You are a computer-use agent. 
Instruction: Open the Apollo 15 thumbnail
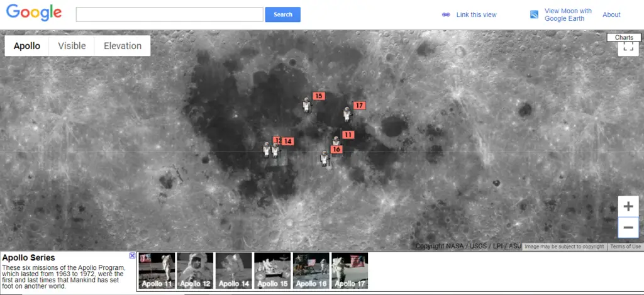272,270
